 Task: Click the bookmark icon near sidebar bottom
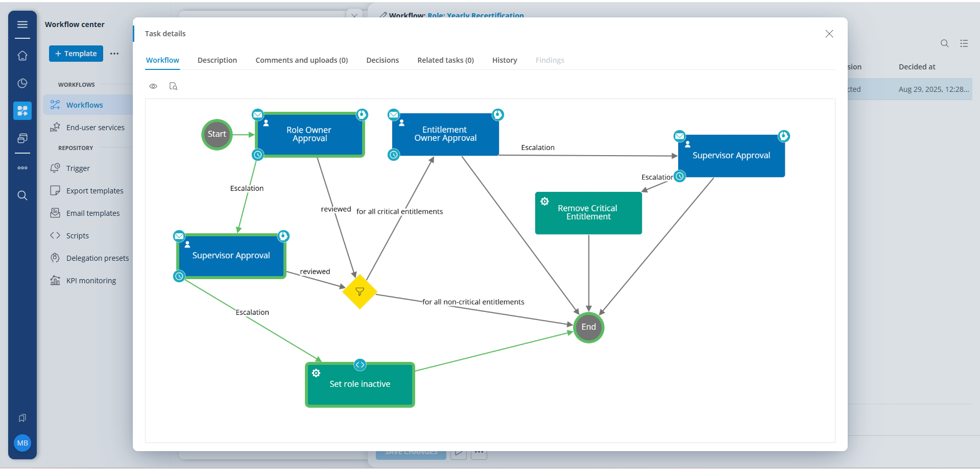click(x=22, y=418)
